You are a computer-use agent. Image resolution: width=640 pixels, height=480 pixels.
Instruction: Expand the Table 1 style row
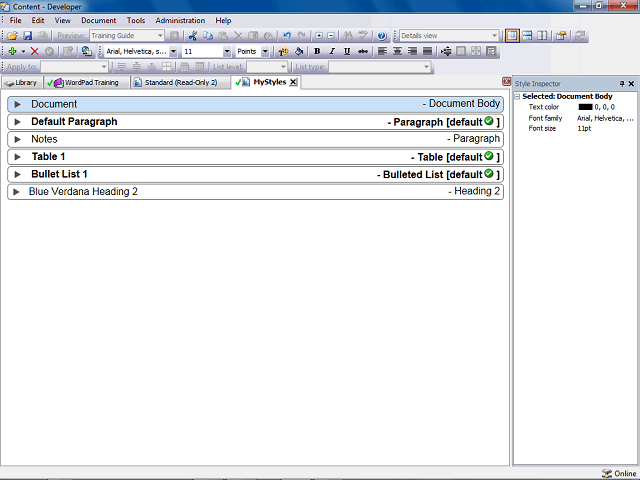pyautogui.click(x=18, y=157)
